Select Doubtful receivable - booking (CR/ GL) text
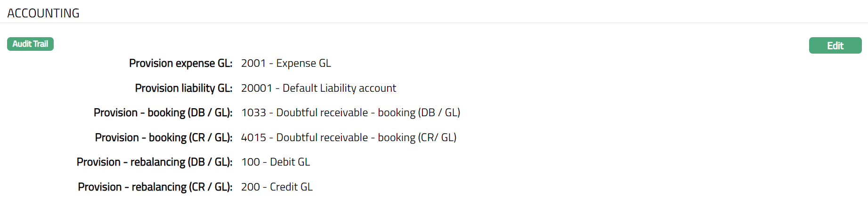Screen dimensions: 868x199 [366, 137]
